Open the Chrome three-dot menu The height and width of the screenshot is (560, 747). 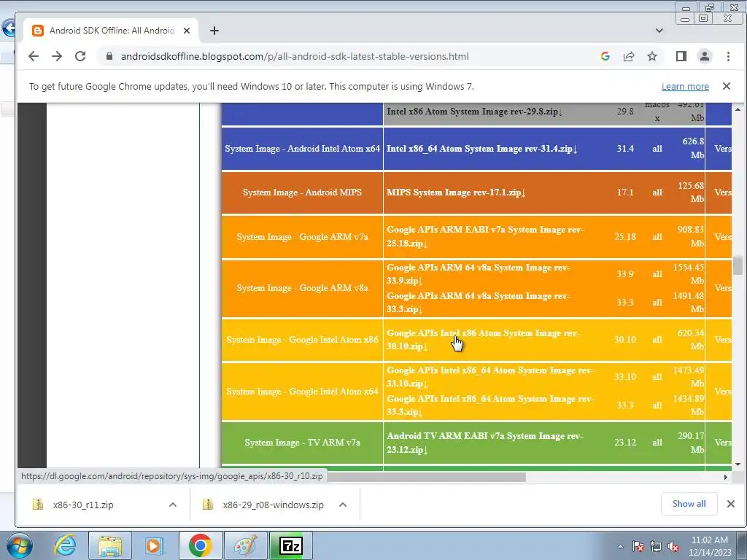point(728,56)
